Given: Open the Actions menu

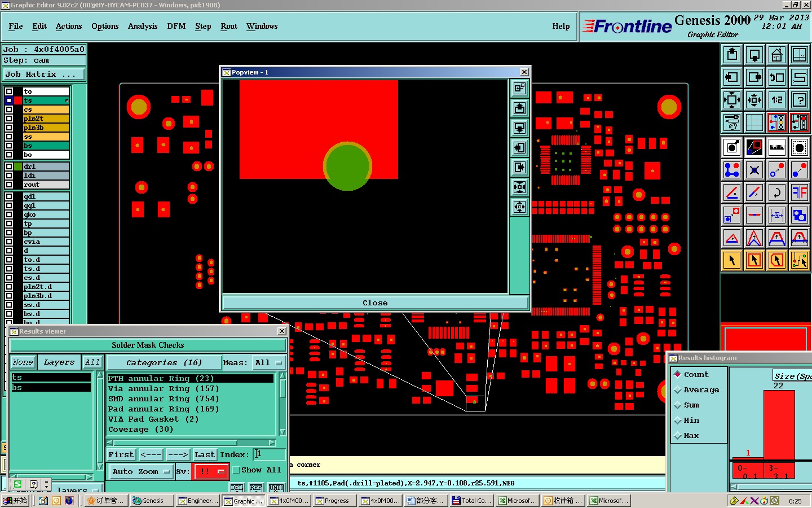Looking at the screenshot, I should click(69, 27).
